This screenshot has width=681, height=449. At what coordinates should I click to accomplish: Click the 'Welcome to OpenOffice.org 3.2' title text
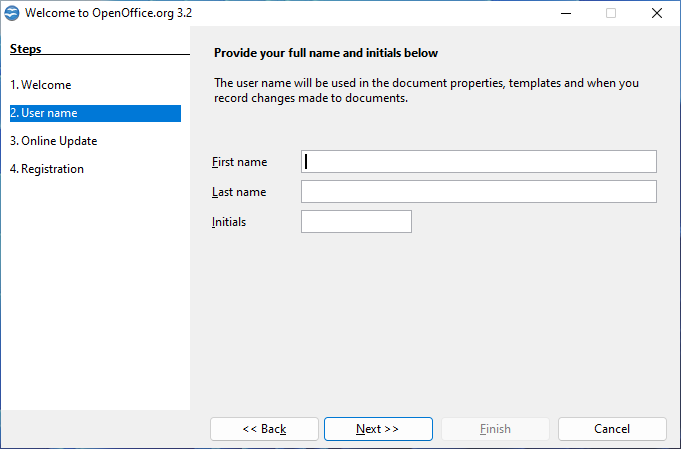(108, 13)
